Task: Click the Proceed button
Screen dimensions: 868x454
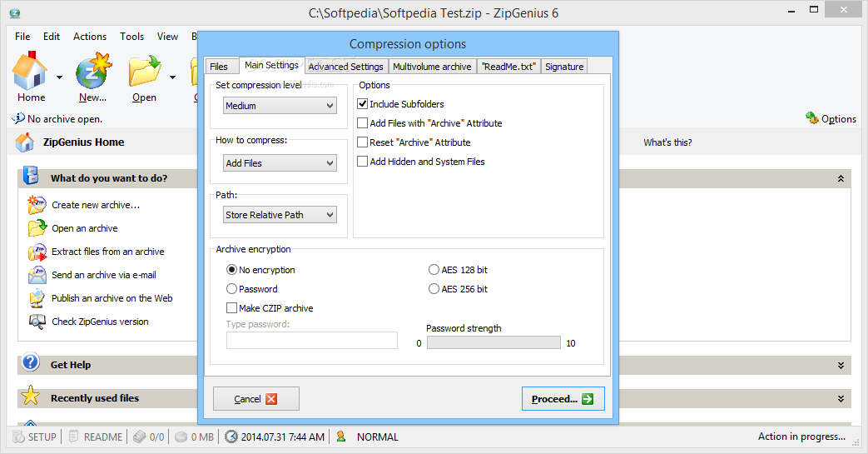Action: pos(563,398)
